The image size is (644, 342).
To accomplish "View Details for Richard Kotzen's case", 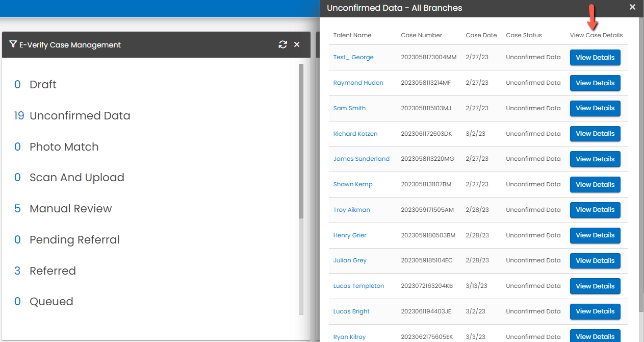I will tap(595, 134).
